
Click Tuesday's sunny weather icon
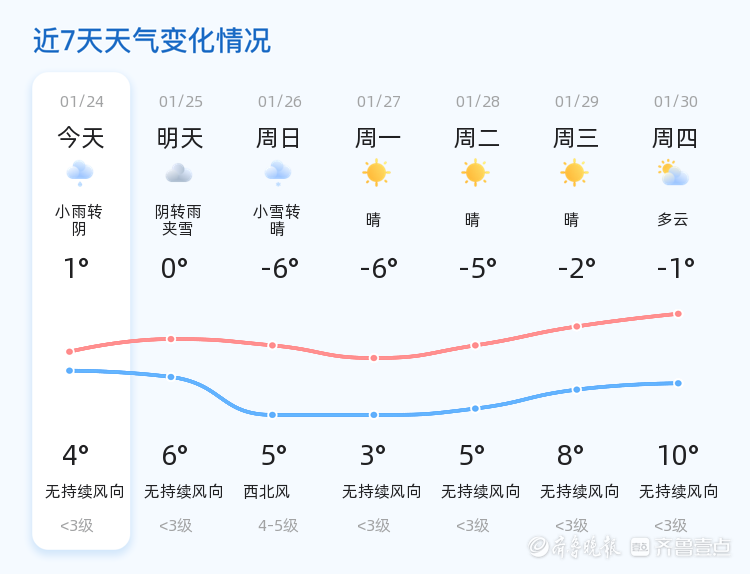[475, 173]
